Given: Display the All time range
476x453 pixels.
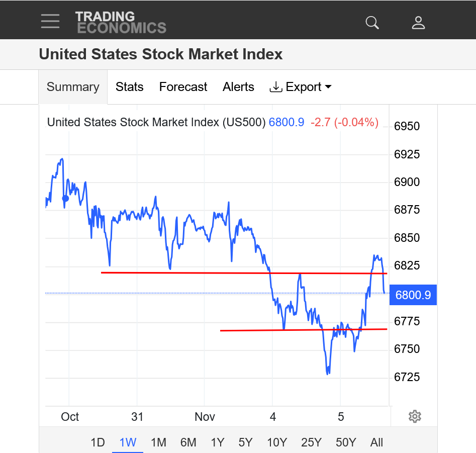Looking at the screenshot, I should point(376,442).
